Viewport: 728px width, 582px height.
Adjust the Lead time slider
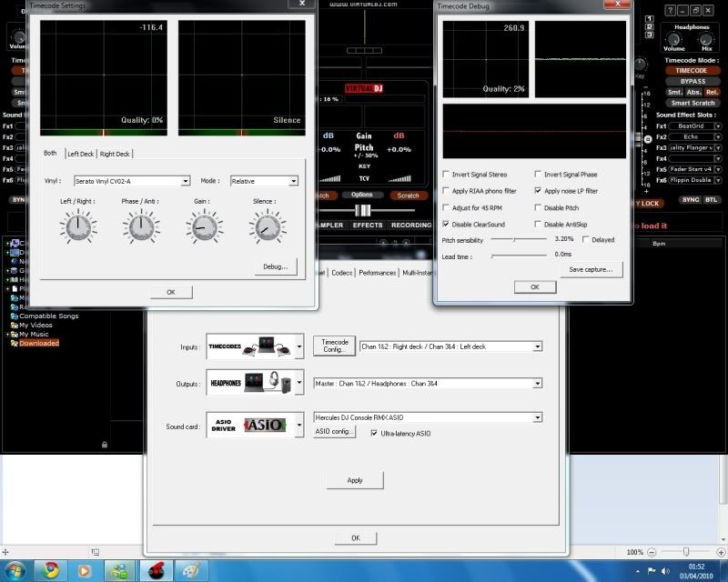click(x=519, y=256)
